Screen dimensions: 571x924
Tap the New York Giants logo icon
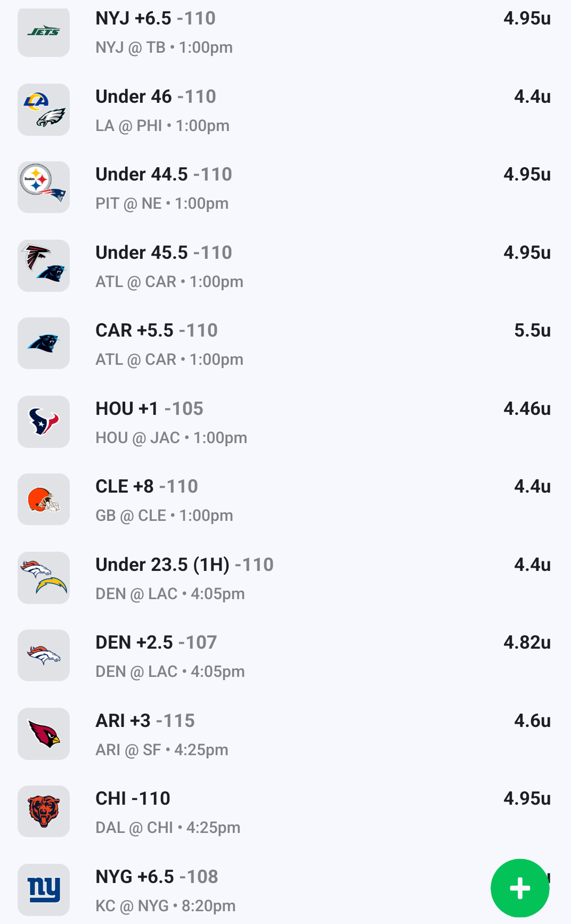(44, 890)
